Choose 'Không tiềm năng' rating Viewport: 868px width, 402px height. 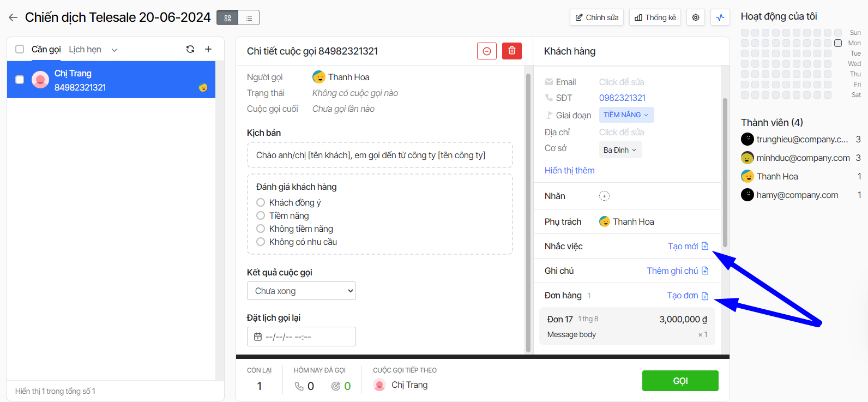click(261, 229)
